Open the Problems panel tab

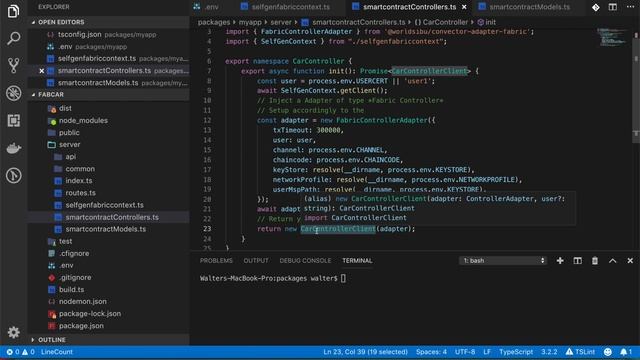216,260
